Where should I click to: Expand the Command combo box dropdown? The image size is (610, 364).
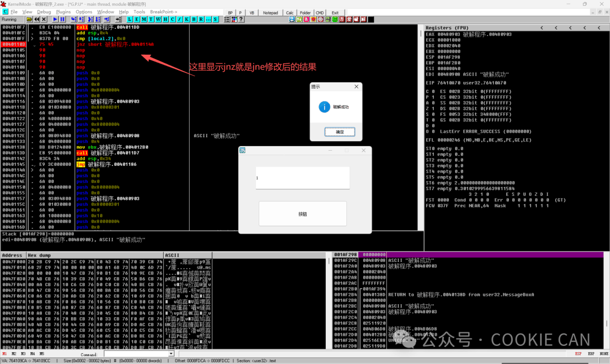coord(171,353)
